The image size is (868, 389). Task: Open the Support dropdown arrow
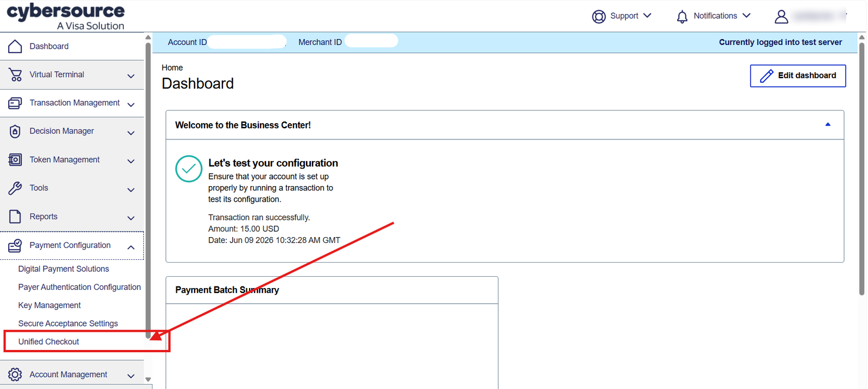tap(647, 16)
